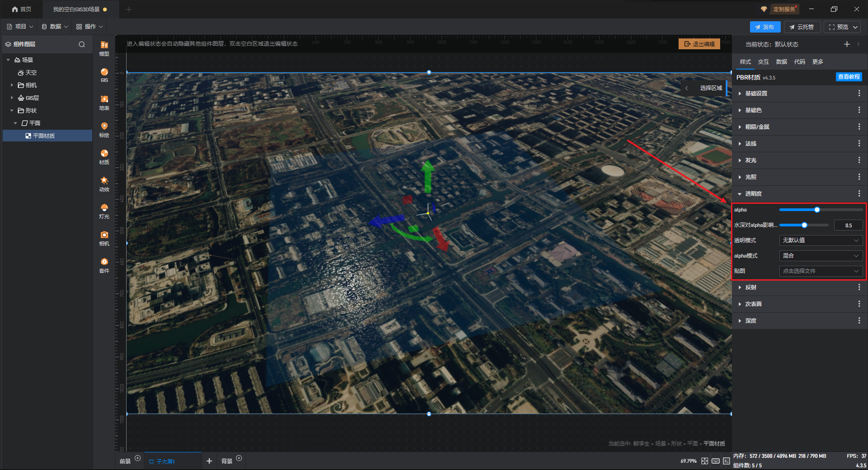Add a 背景 (background) layer with plus circle

pyautogui.click(x=239, y=458)
